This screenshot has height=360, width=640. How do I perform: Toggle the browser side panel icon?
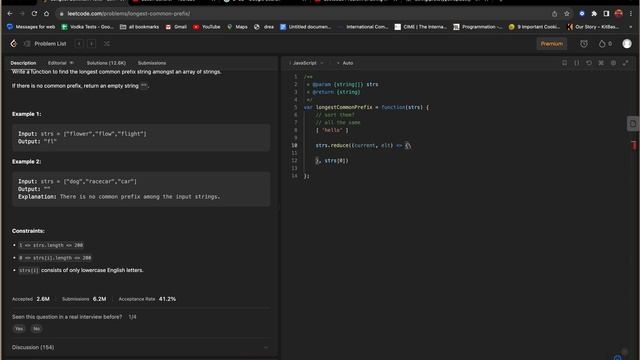(x=606, y=13)
